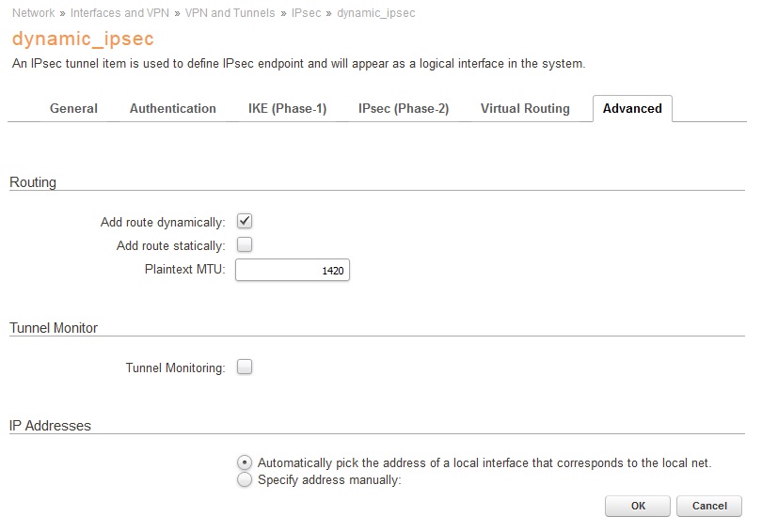Click the Advanced tab
The image size is (762, 532).
coord(632,109)
